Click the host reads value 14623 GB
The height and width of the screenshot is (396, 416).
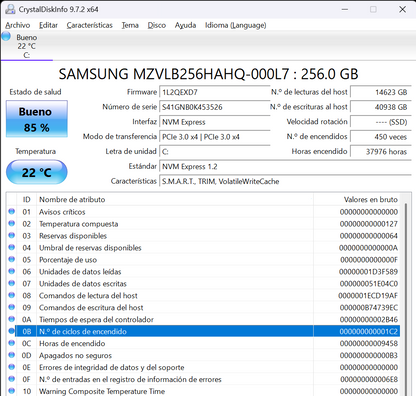point(381,92)
